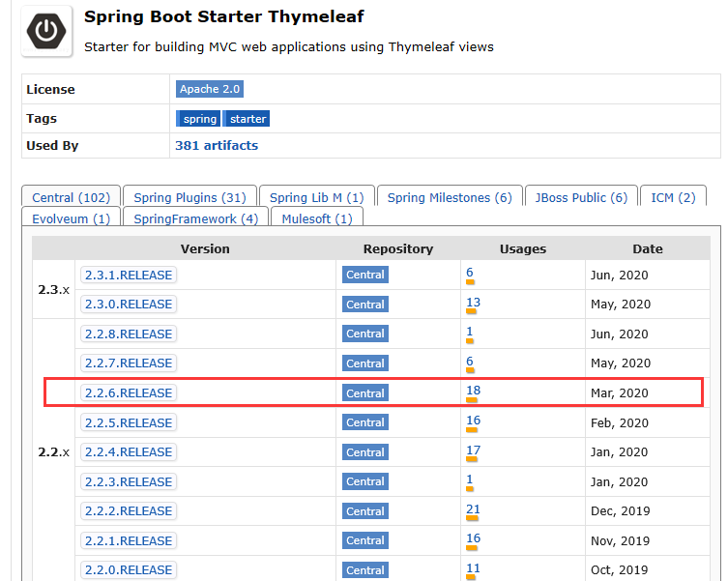Switch to the Spring Lib M (1) tab
Screen dimensions: 728x581
tap(317, 197)
